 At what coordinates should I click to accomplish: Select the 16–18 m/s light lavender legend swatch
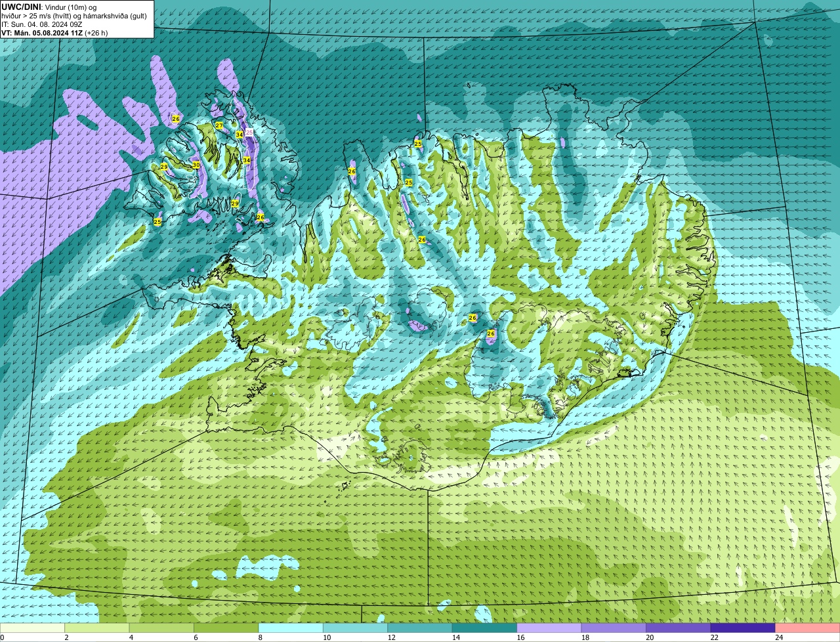pyautogui.click(x=550, y=628)
